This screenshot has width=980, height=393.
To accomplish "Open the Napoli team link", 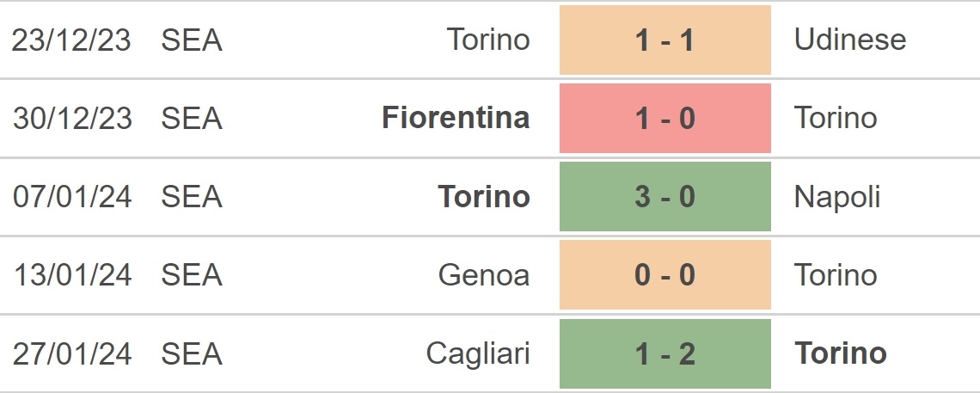I will click(x=837, y=198).
